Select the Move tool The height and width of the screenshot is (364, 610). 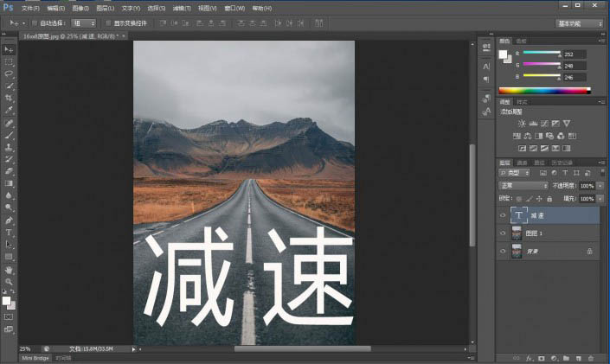pyautogui.click(x=9, y=49)
